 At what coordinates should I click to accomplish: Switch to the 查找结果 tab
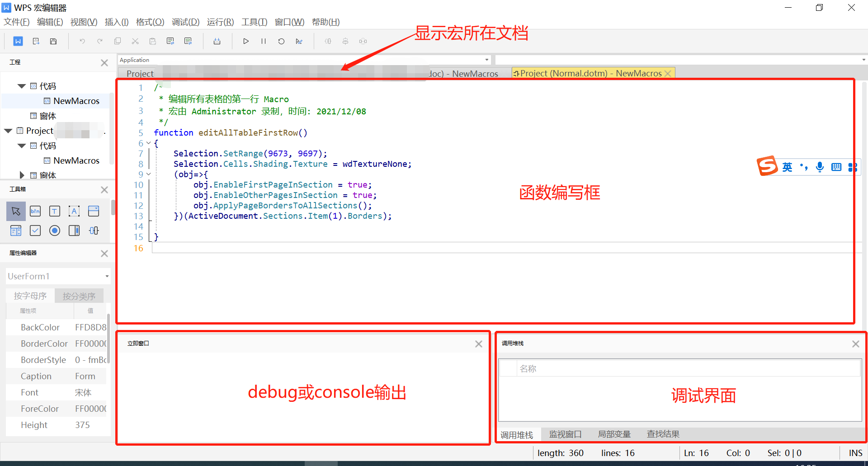tap(663, 434)
